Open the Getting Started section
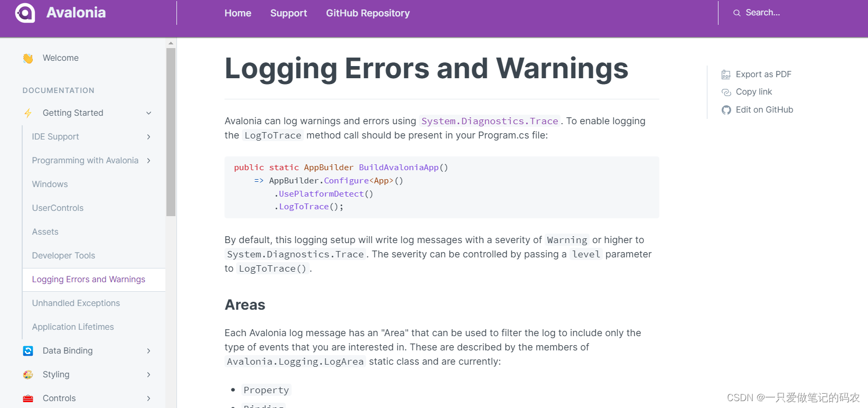This screenshot has width=868, height=408. [x=73, y=113]
